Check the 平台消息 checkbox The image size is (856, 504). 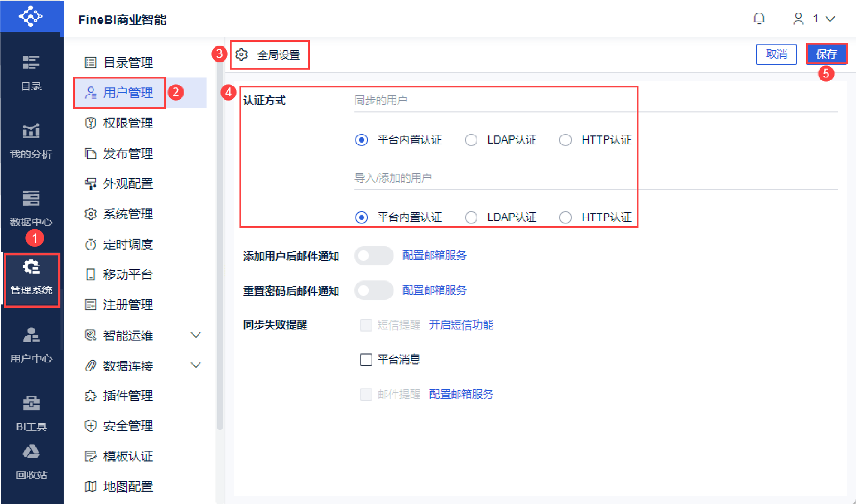[366, 360]
